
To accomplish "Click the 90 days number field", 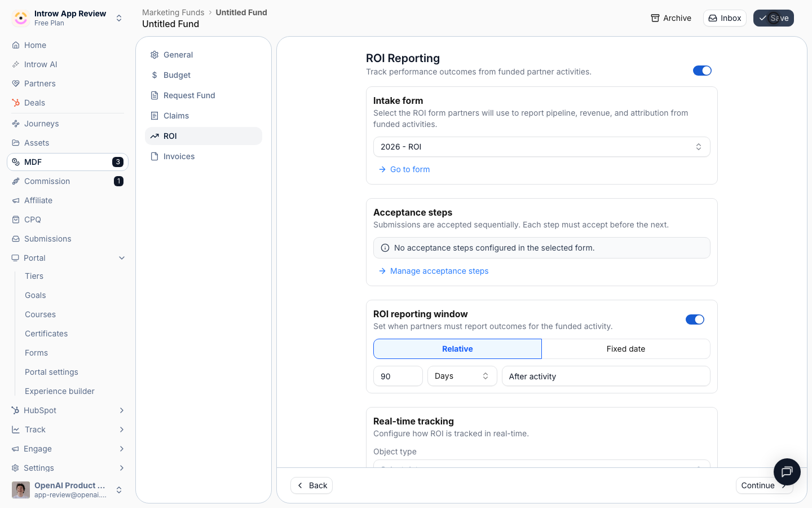I will pos(398,376).
